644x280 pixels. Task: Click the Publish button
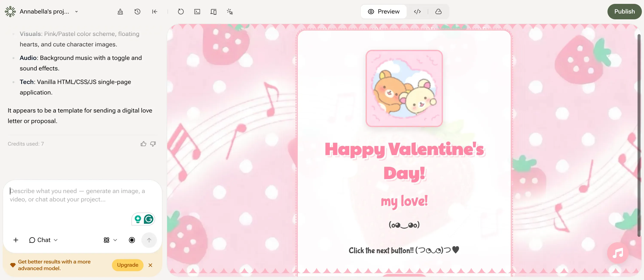click(x=624, y=12)
